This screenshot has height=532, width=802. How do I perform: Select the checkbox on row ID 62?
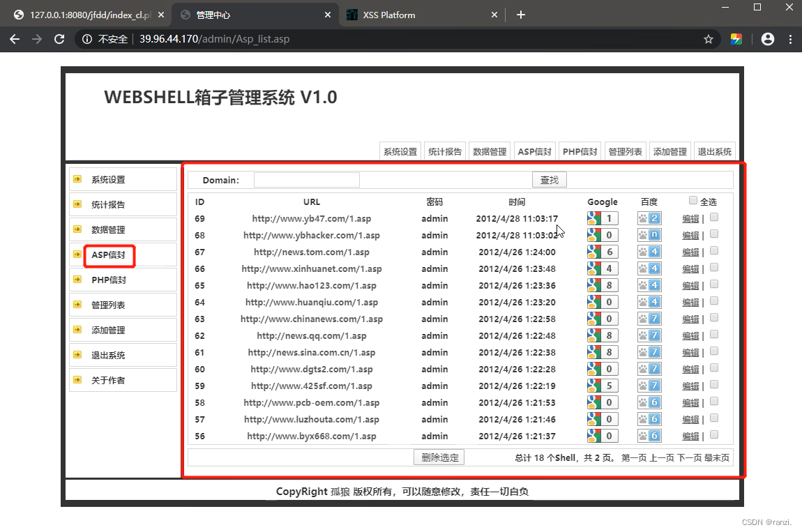click(714, 334)
